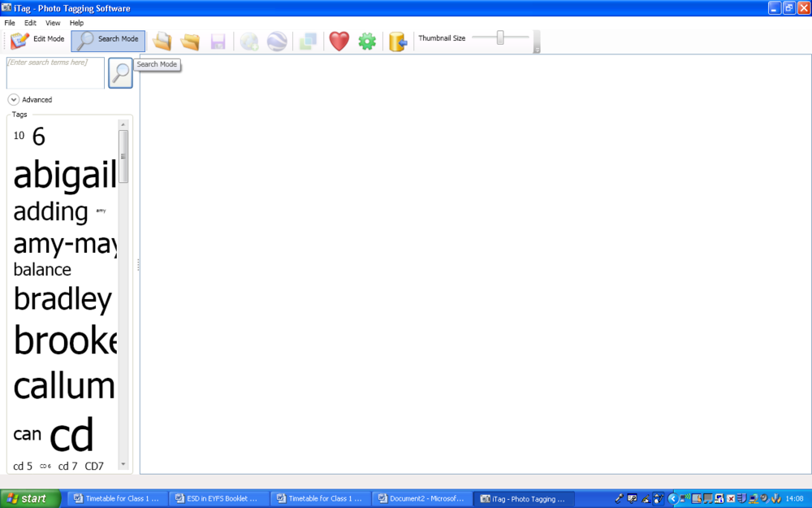
Task: Toggle Search Mode in the toolbar
Action: [108, 40]
